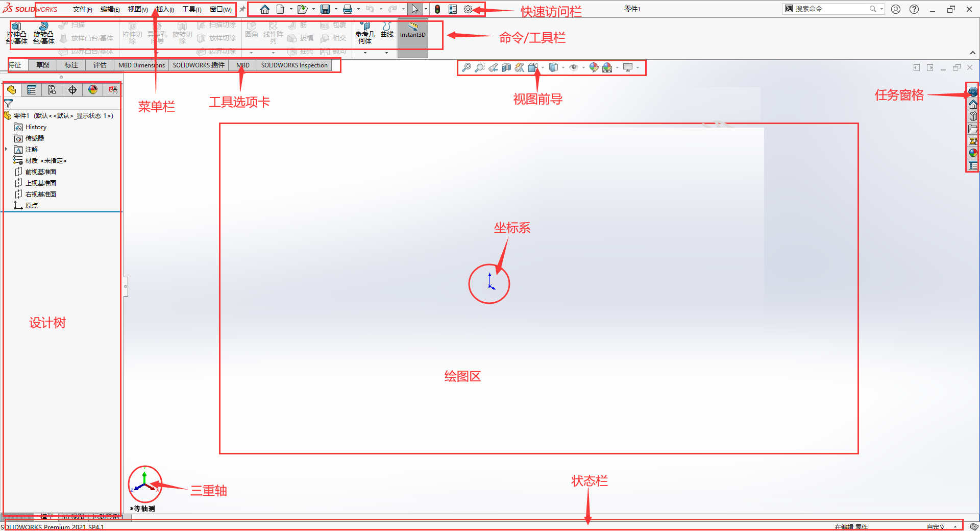Switch to the SOLIDWORKS Inspection tab
980x531 pixels.
[294, 65]
